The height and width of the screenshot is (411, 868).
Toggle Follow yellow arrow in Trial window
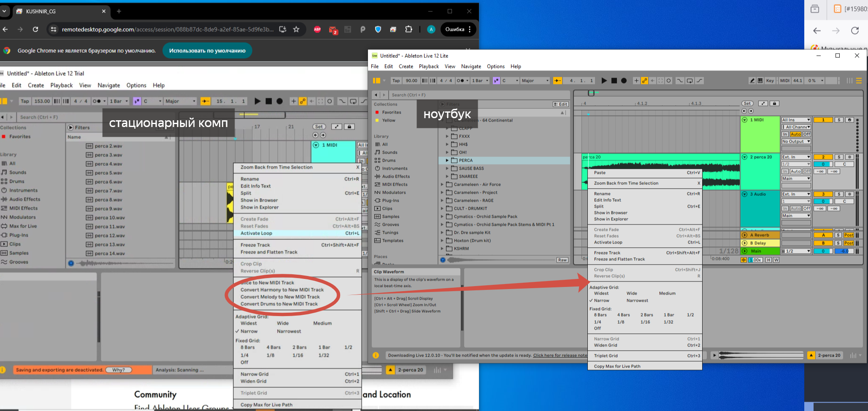click(206, 101)
